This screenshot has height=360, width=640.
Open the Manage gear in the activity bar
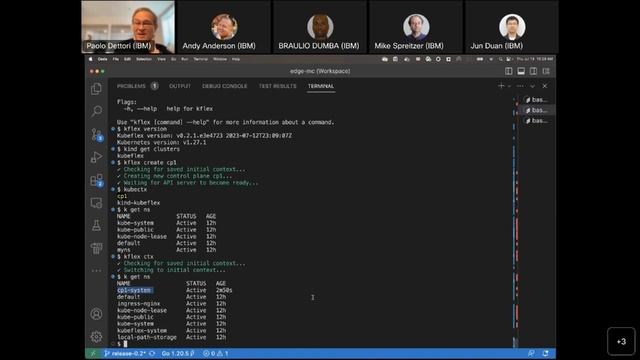coord(96,336)
